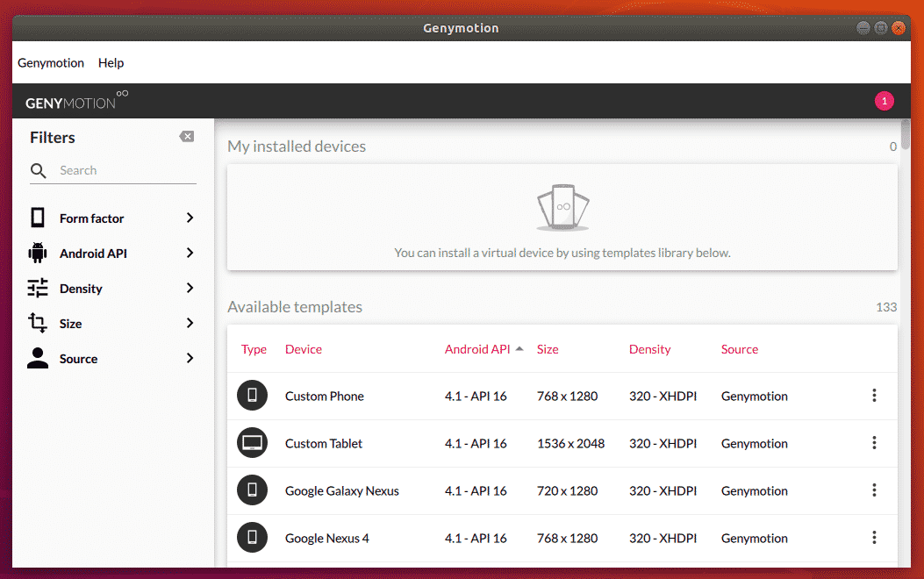
Task: Open the three-dot menu for Custom Tablet
Action: pyautogui.click(x=874, y=443)
